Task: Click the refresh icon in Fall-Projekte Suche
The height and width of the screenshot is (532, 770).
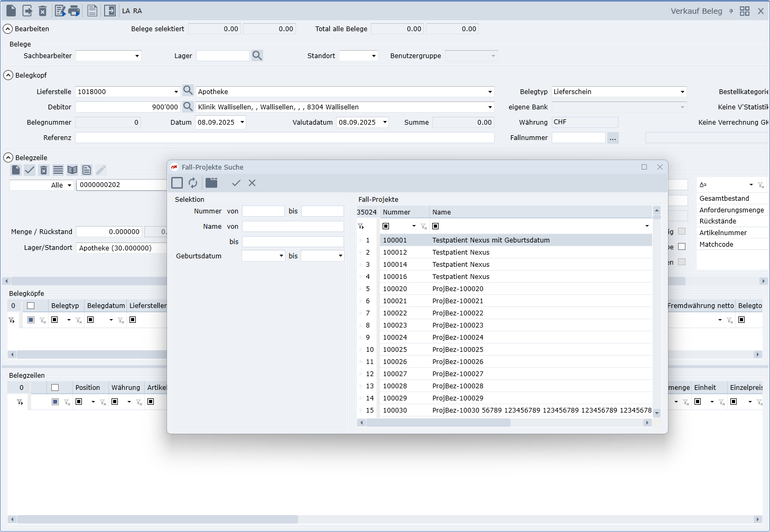Action: point(193,183)
